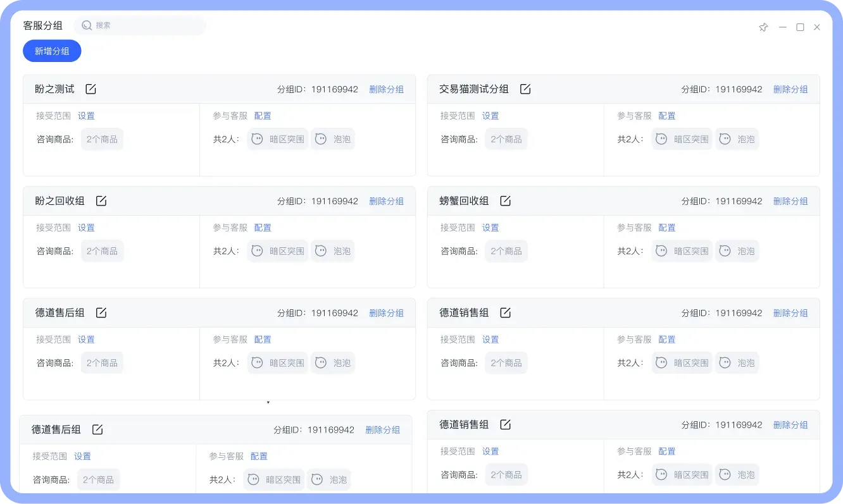
Task: Delete the 盼之测试 group via 删除分组
Action: click(386, 90)
